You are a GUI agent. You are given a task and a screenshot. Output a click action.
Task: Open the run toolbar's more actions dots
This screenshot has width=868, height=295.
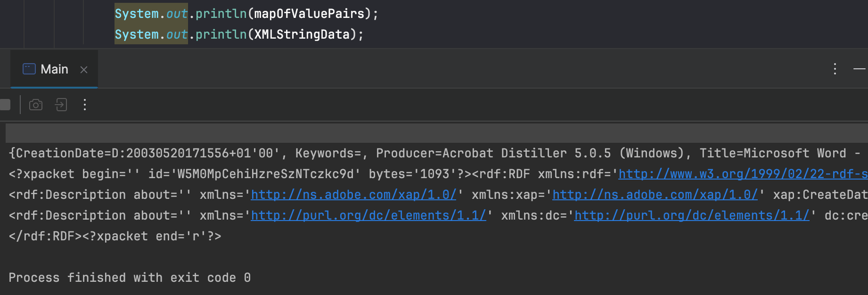[85, 105]
